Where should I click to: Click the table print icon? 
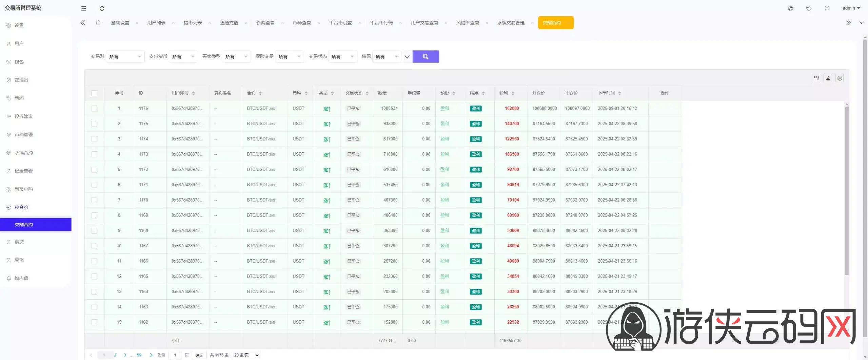tap(840, 78)
